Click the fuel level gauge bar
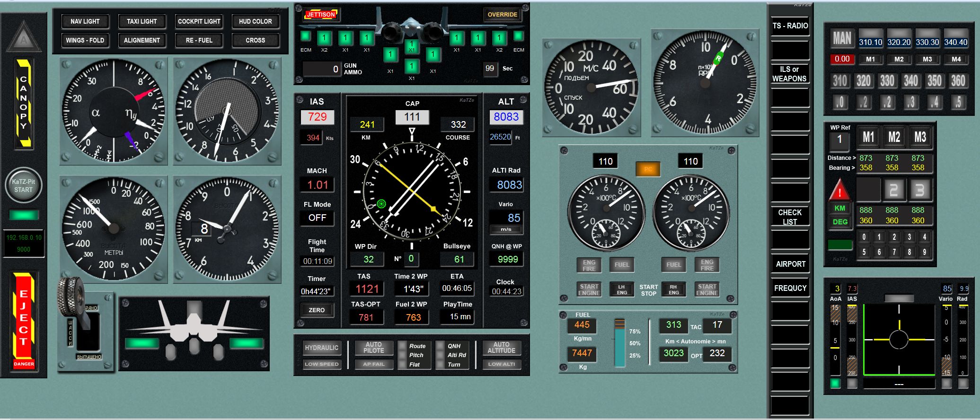Image resolution: width=980 pixels, height=420 pixels. coord(619,343)
